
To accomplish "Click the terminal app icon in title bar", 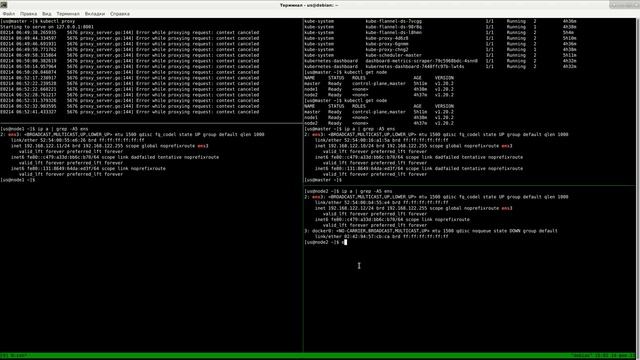I will 4,4.
